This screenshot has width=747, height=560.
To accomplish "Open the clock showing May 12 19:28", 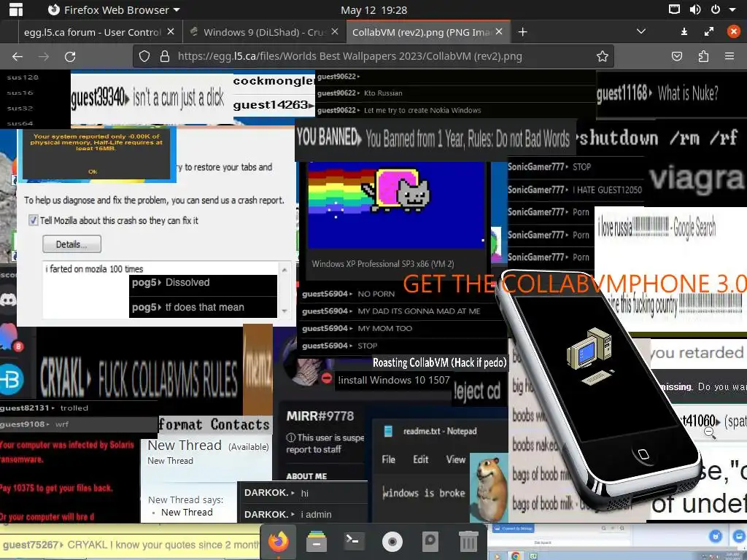I will click(x=374, y=10).
